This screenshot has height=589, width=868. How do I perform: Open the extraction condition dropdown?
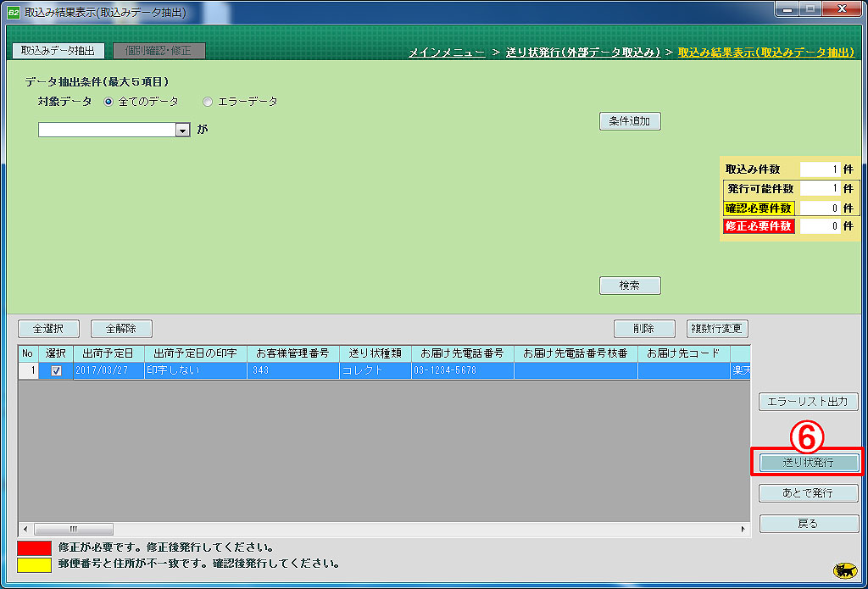click(x=182, y=131)
